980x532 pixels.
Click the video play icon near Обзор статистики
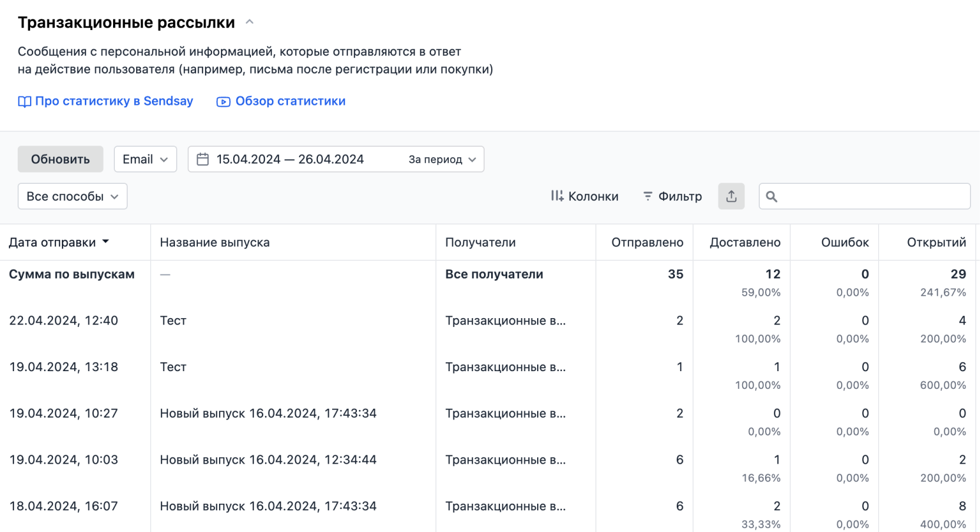[223, 101]
